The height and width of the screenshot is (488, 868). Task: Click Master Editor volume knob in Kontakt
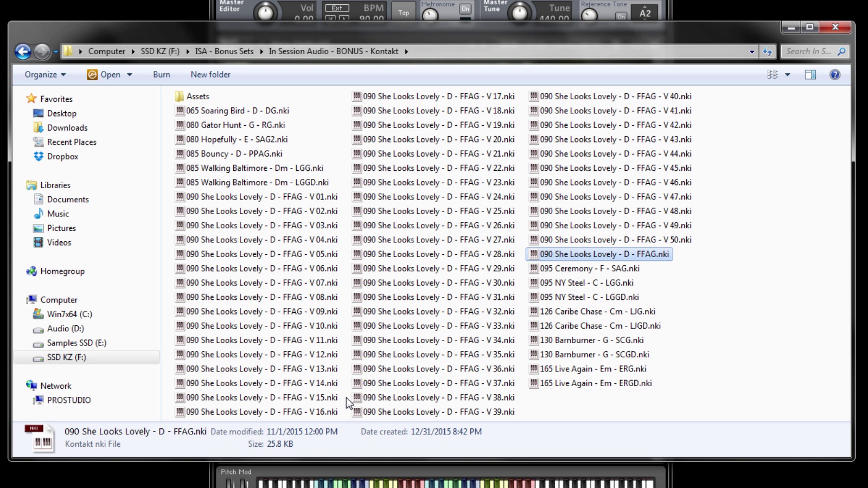tap(266, 12)
